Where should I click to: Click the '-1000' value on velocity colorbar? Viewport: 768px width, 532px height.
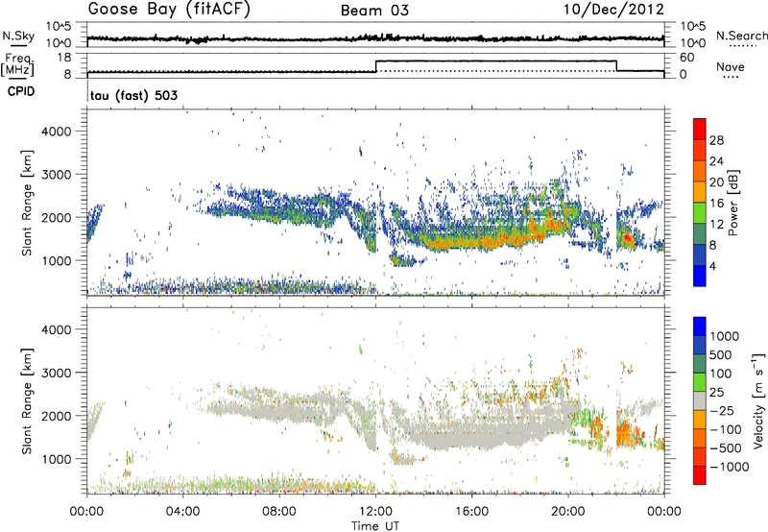coord(729,467)
